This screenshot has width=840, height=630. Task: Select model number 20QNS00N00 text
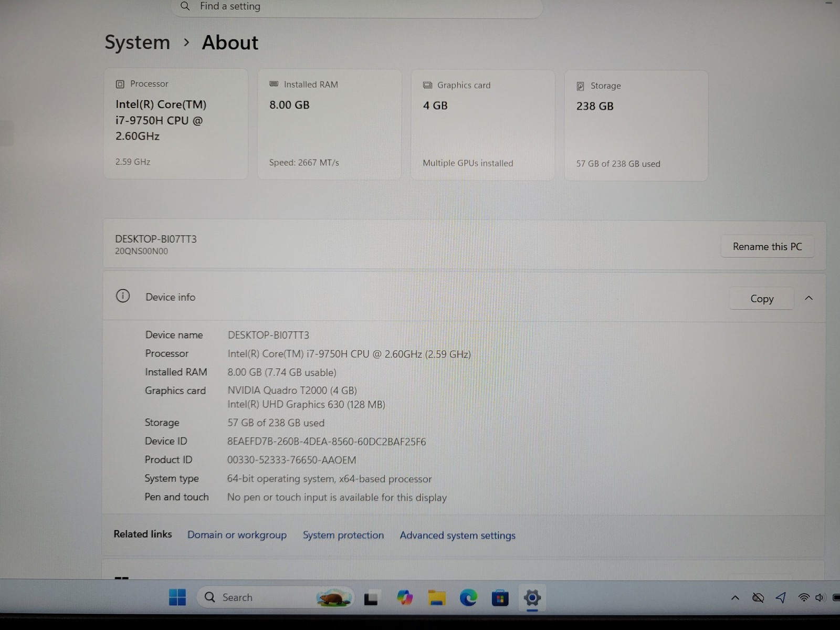point(141,251)
